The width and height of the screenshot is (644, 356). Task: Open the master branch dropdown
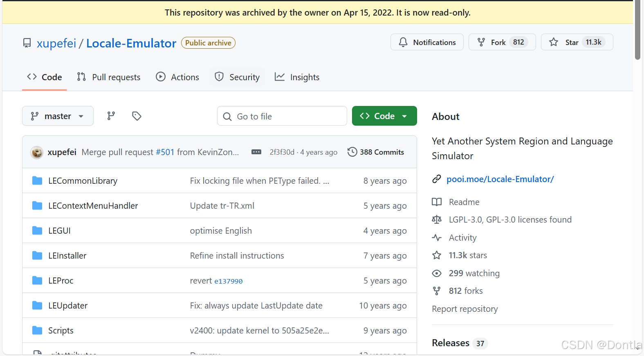pos(58,116)
